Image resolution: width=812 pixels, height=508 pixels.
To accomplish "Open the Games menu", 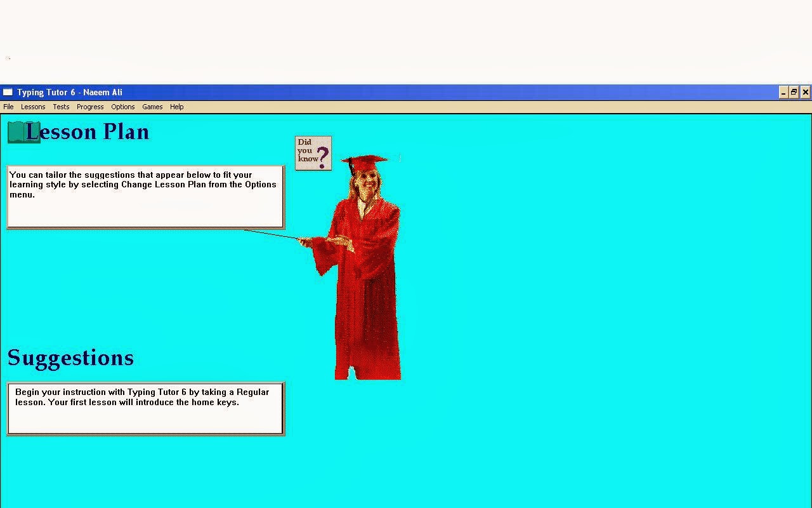I will [x=152, y=107].
